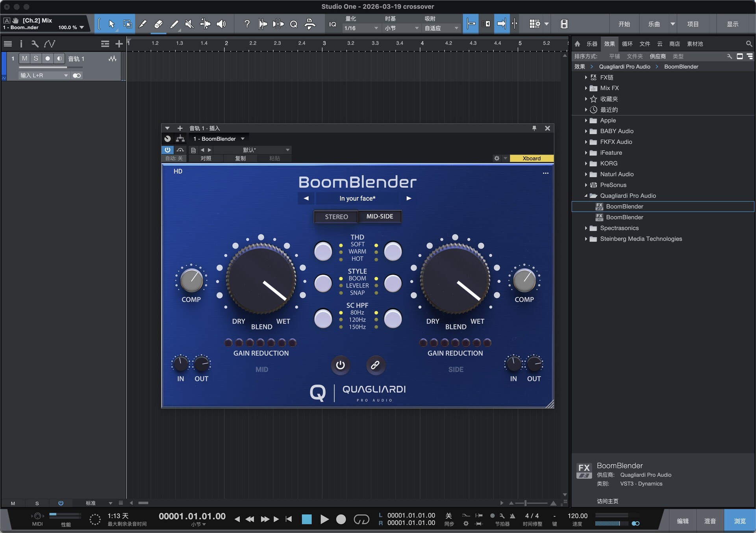Image resolution: width=756 pixels, height=533 pixels.
Task: Choose the Listen speaker tool
Action: 221,24
